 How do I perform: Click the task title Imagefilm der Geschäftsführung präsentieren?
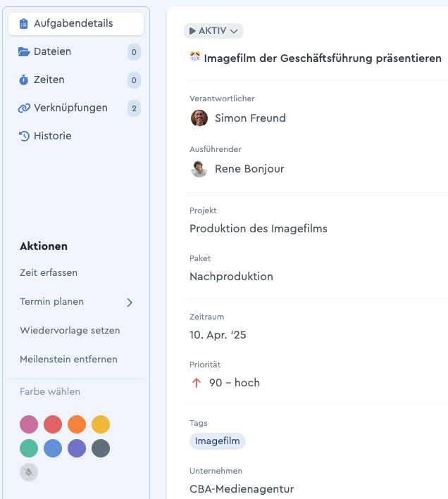323,58
